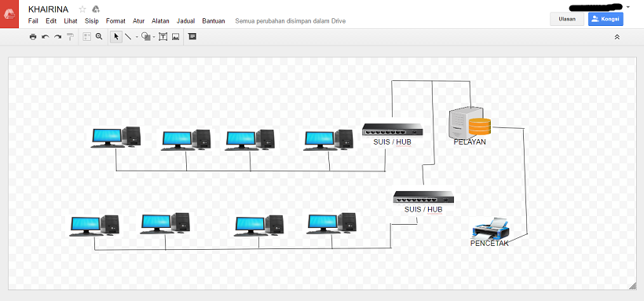Open the shape options dropdown arrow
Viewport: 644px width, 301px height.
[x=154, y=37]
